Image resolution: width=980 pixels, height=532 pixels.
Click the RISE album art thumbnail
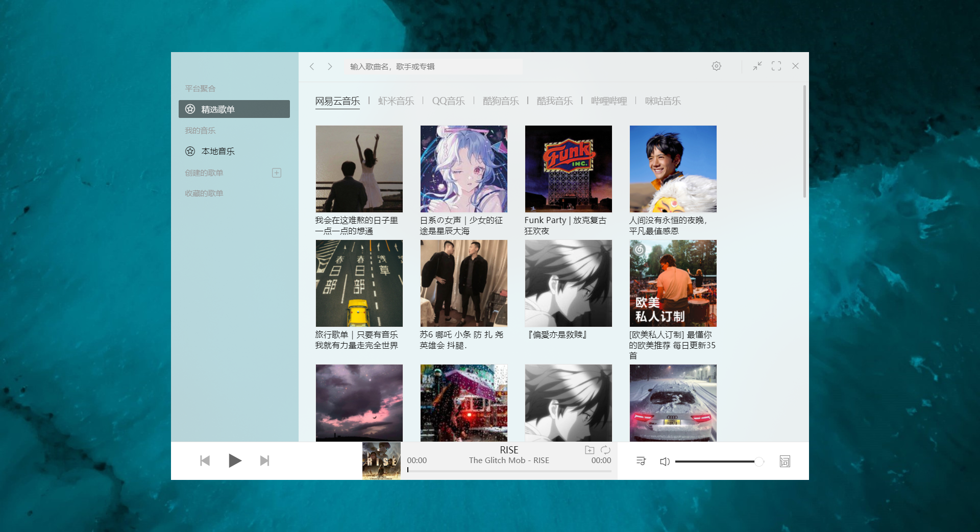click(381, 461)
